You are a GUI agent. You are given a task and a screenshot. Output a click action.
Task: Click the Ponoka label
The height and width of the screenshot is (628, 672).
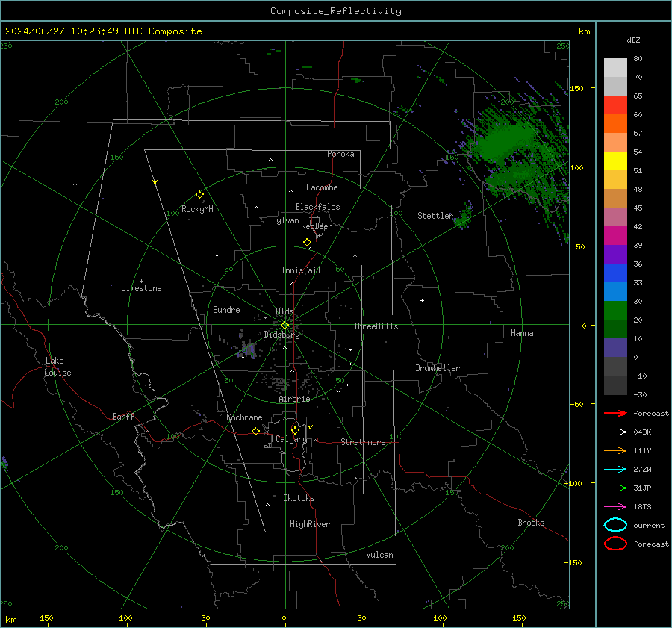[340, 154]
